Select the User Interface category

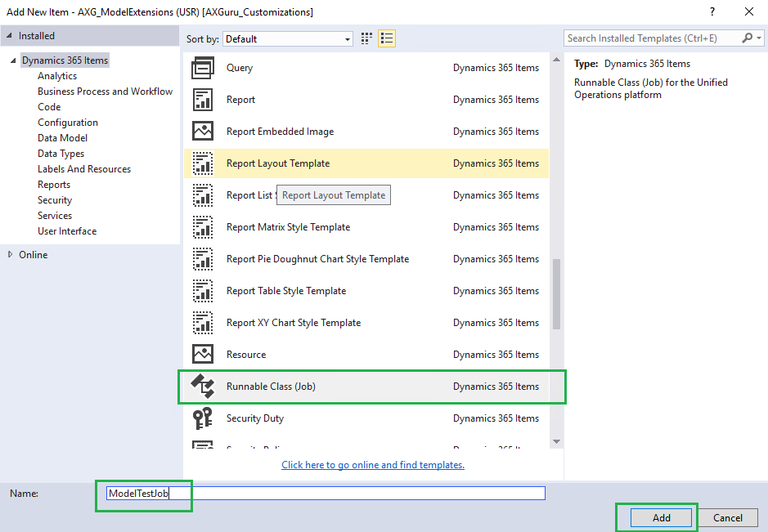point(67,231)
